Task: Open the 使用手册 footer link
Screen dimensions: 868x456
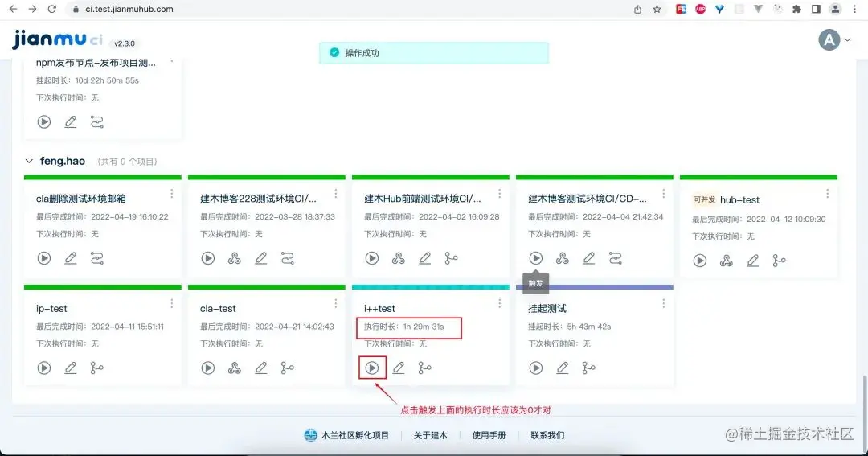Action: (x=489, y=436)
